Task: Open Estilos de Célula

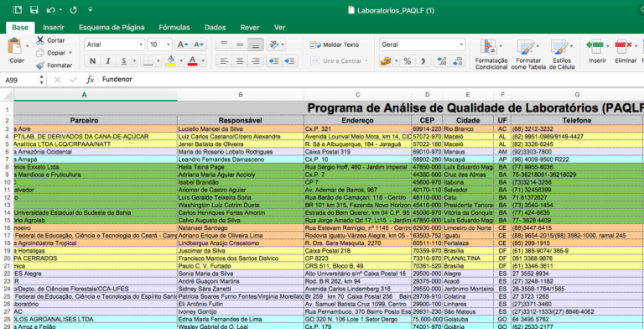Action: pos(562,54)
